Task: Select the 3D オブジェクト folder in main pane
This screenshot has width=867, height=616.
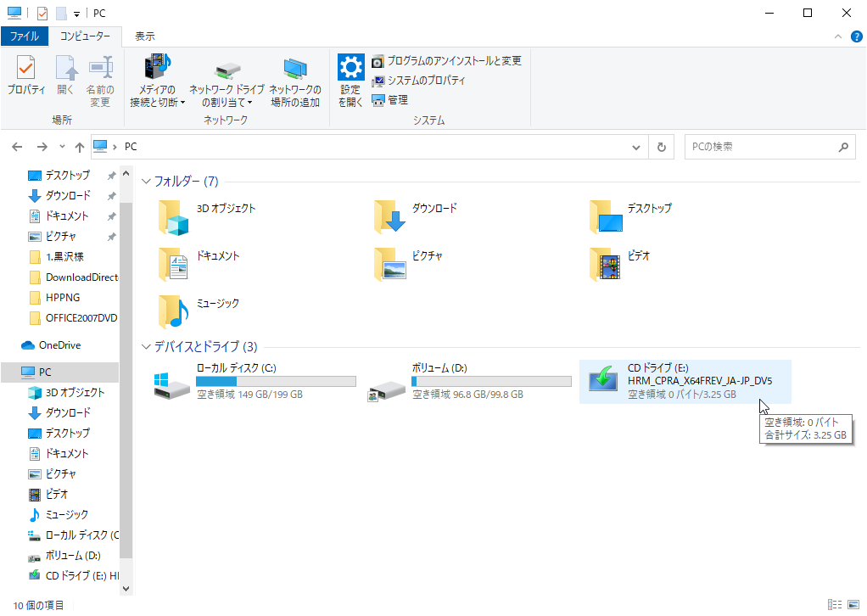Action: pos(208,218)
